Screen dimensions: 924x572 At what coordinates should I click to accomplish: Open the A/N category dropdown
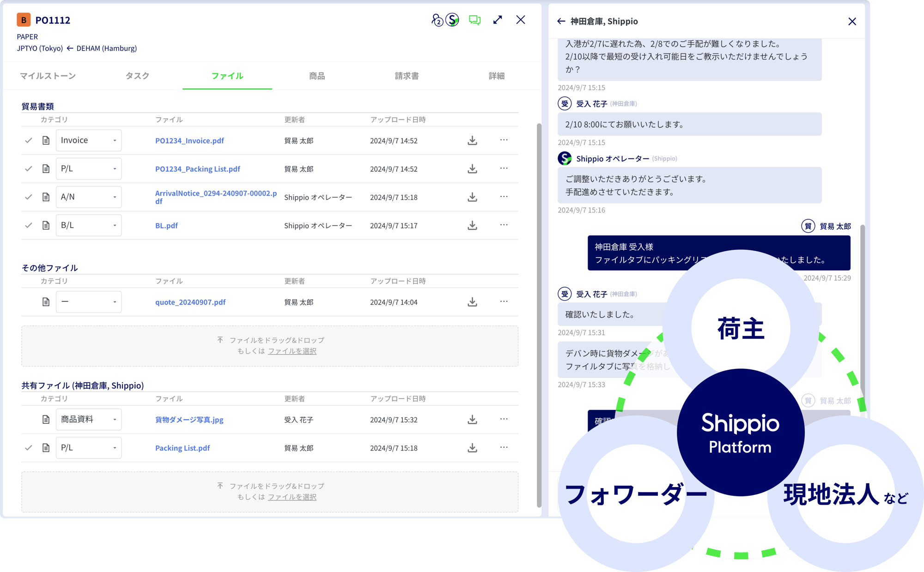click(89, 197)
